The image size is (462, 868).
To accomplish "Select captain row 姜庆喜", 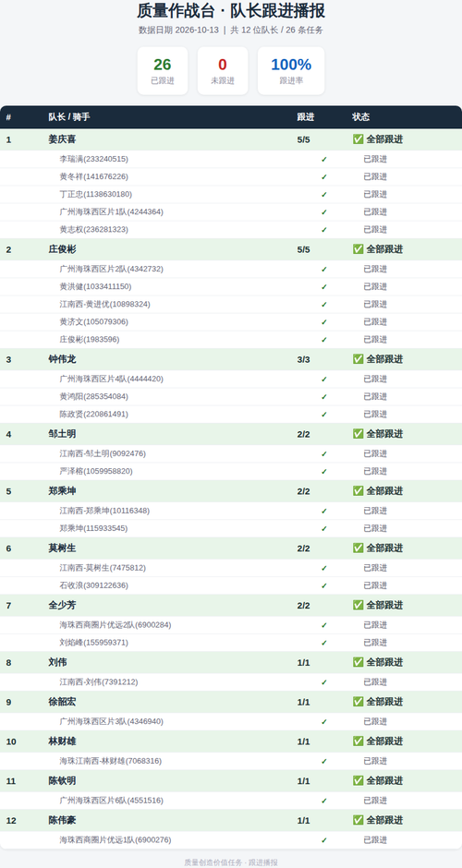I will point(231,139).
